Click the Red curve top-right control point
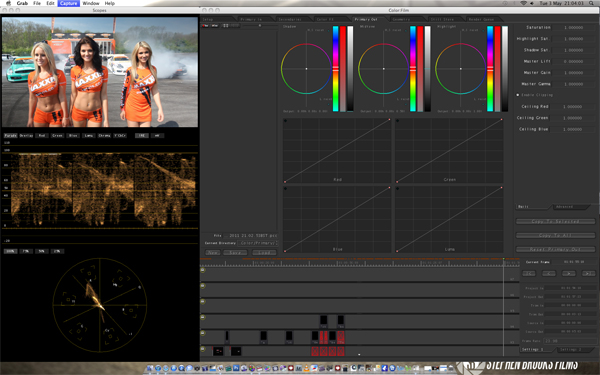Viewport: 600px width, 375px height. [390, 120]
